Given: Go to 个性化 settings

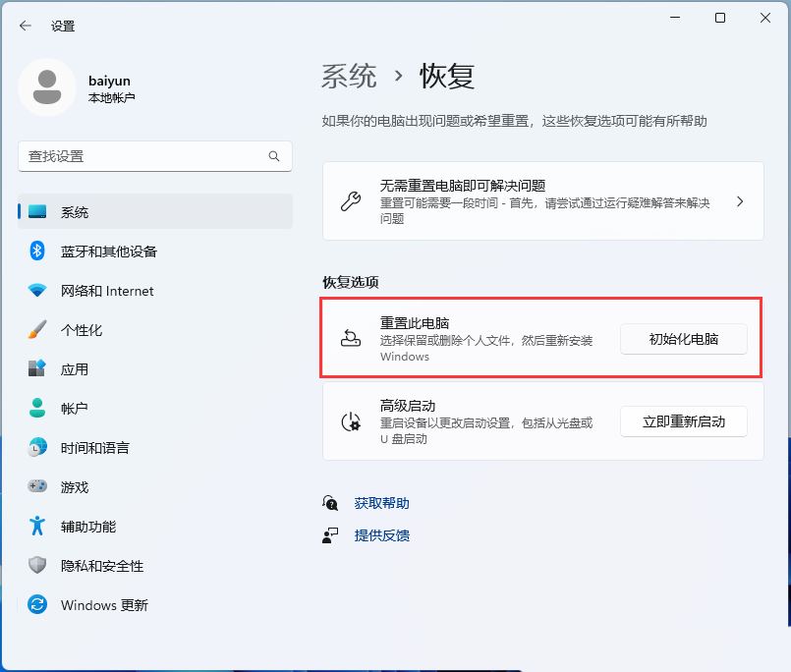Looking at the screenshot, I should point(155,329).
